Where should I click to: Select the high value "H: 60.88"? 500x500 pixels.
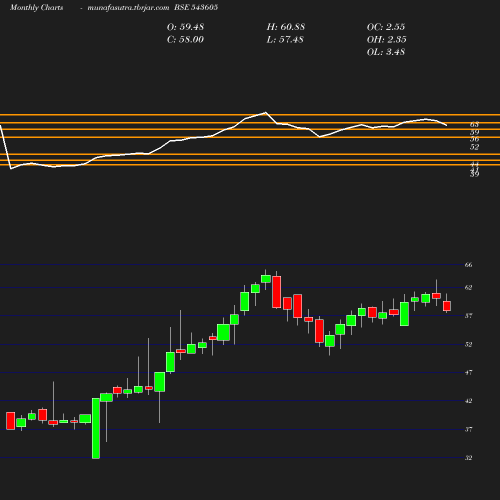286,27
